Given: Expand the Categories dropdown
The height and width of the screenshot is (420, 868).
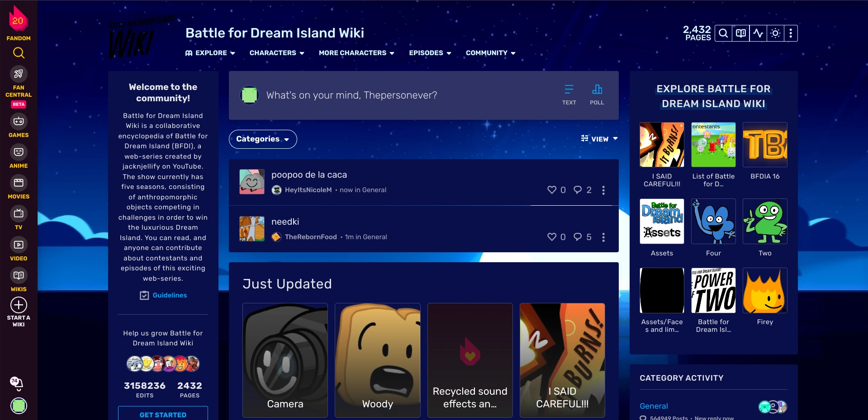Looking at the screenshot, I should 263,139.
